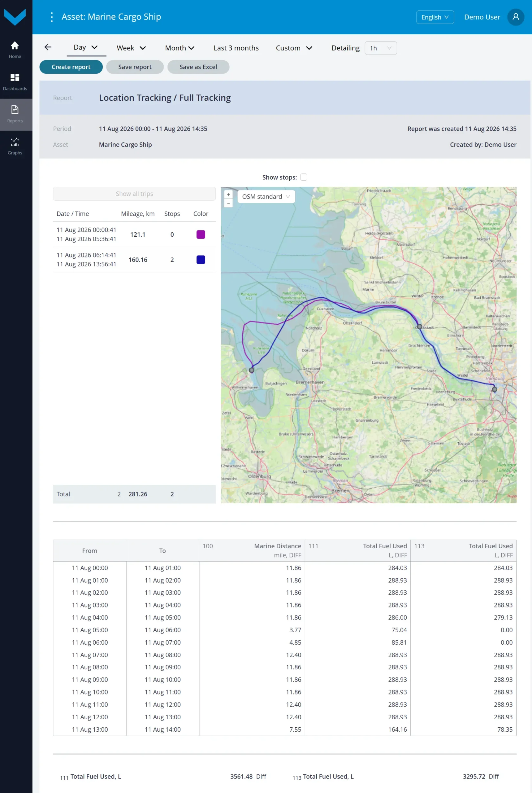This screenshot has width=532, height=793.
Task: Open the Reports sidebar icon
Action: (x=15, y=114)
